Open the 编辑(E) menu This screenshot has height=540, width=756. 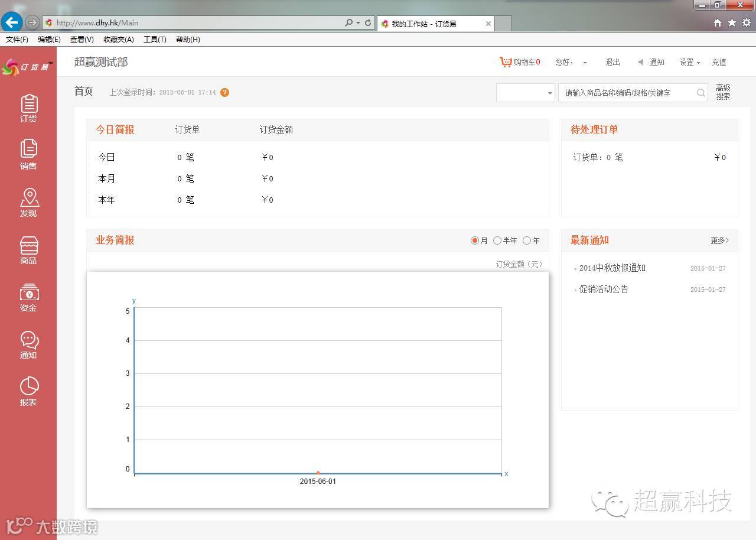49,40
